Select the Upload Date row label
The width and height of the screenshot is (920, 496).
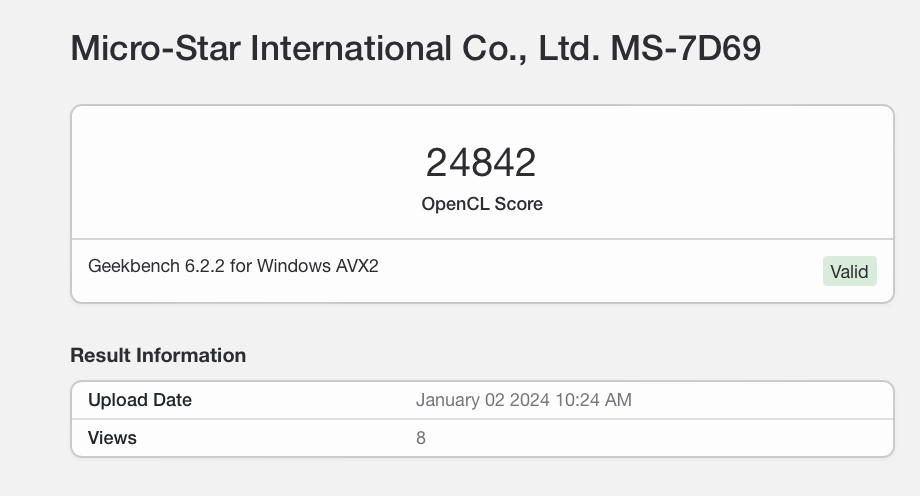click(140, 400)
